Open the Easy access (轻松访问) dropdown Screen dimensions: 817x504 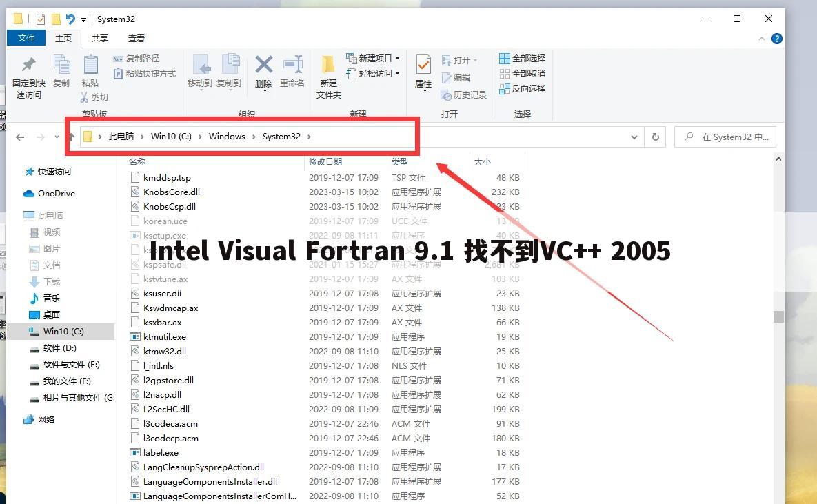(x=373, y=74)
